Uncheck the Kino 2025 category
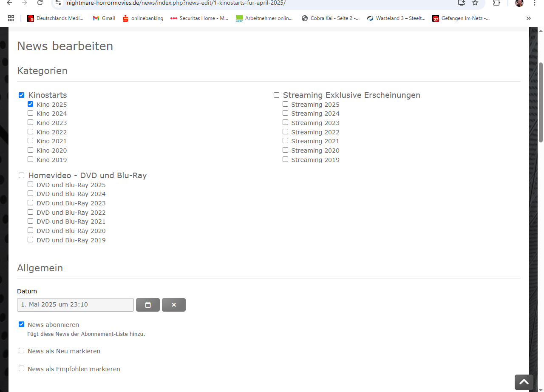The height and width of the screenshot is (392, 544). (31, 104)
